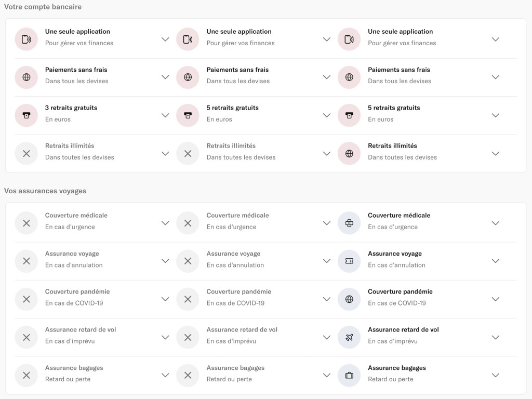This screenshot has height=399, width=532.
Task: Click the airplane icon for Assurance retard de vol
Action: click(x=349, y=337)
